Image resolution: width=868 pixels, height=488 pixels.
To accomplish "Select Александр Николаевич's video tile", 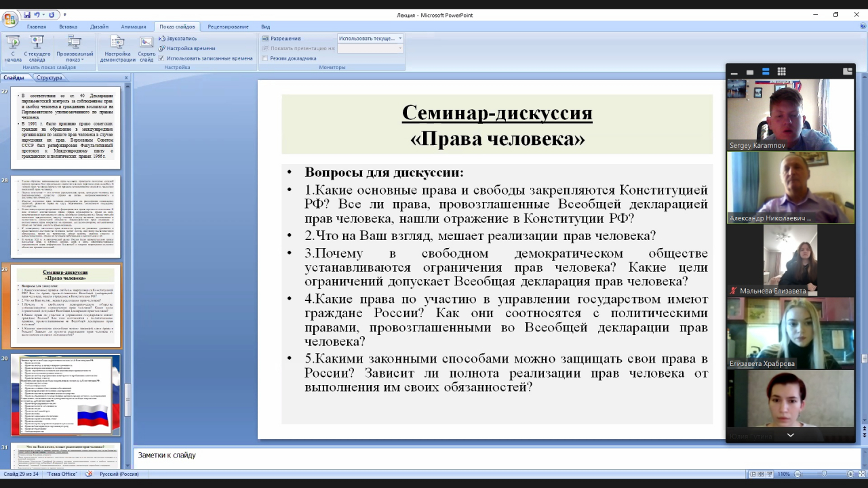I will pos(791,187).
